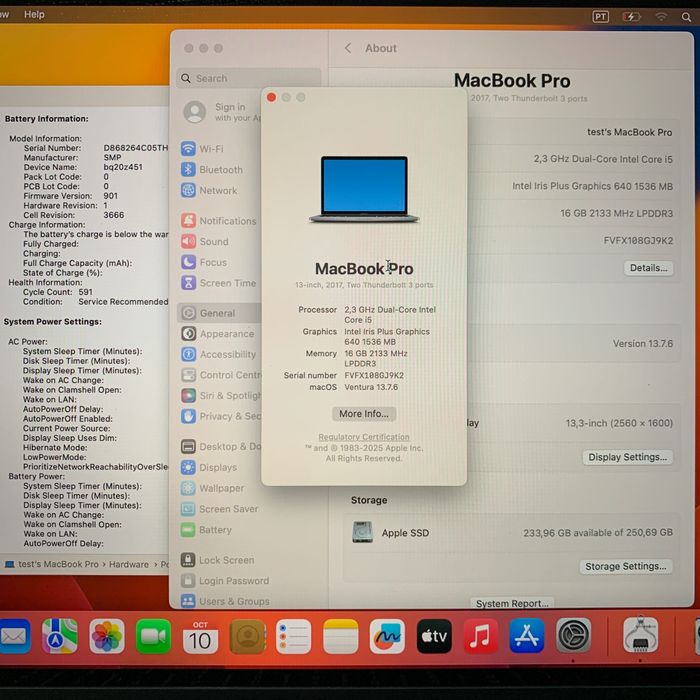This screenshot has height=700, width=700.
Task: Open Control Centre icon in sidebar
Action: tap(188, 375)
